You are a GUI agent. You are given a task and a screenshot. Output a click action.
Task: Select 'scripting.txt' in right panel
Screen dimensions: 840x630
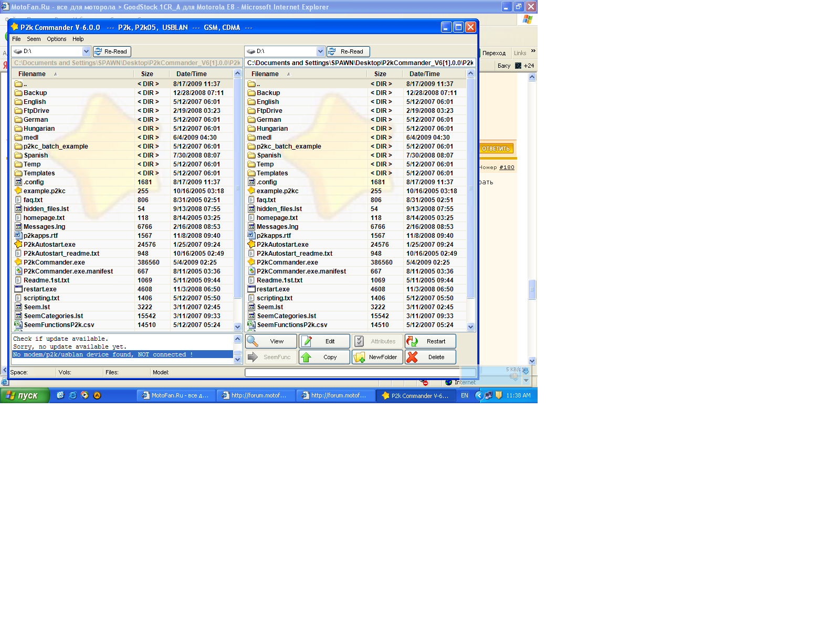275,298
